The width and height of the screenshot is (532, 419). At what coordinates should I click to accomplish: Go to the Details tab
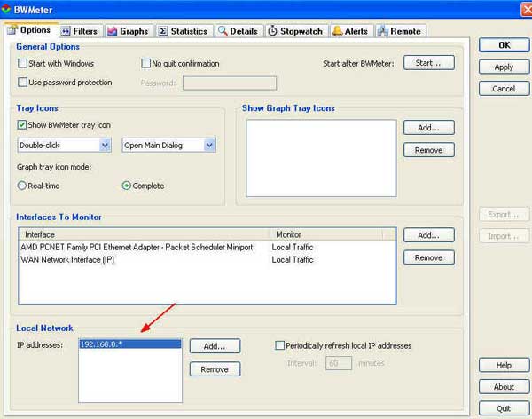click(x=239, y=31)
